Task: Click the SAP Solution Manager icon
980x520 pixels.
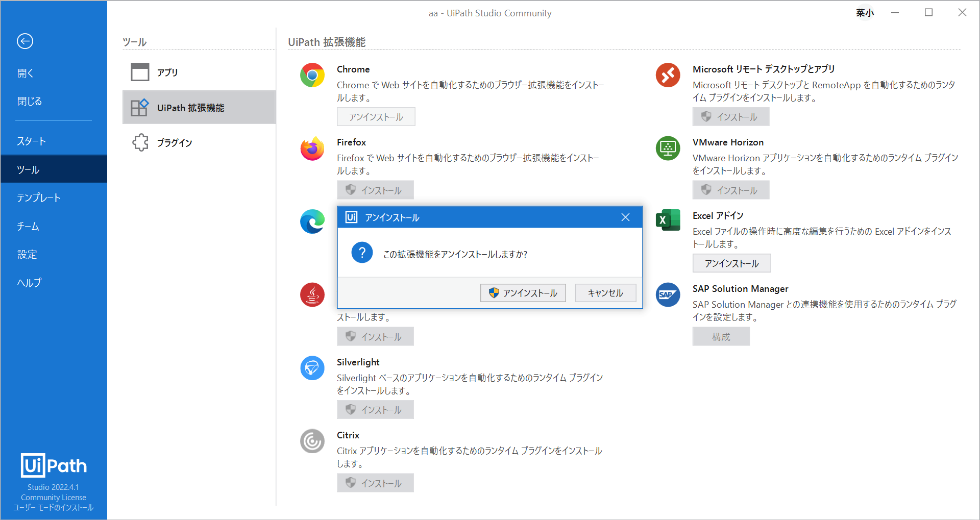Action: coord(668,294)
